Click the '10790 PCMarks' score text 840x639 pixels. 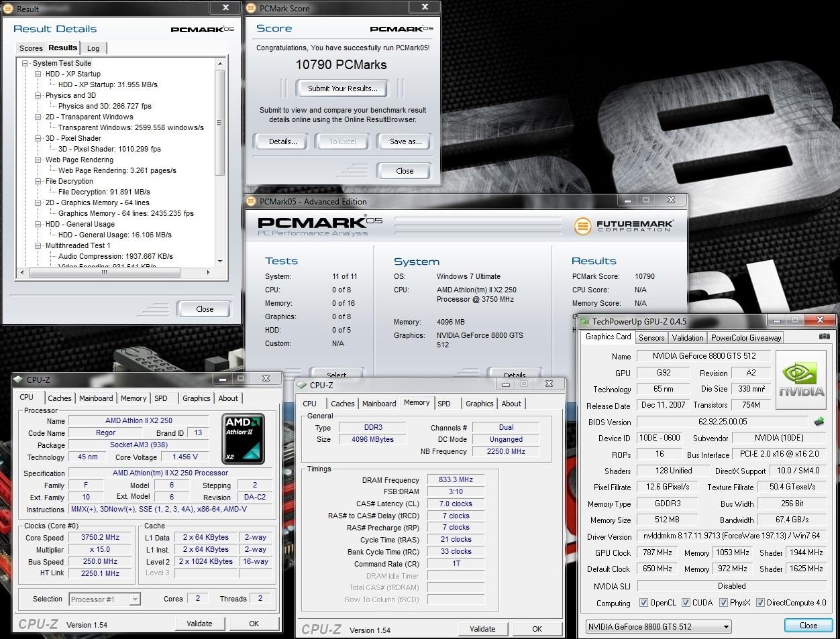click(x=341, y=65)
